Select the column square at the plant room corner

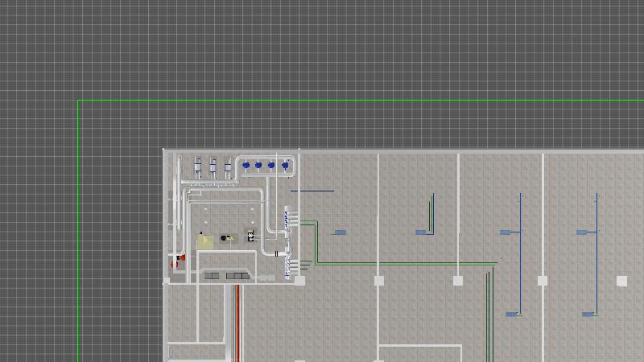coord(300,281)
